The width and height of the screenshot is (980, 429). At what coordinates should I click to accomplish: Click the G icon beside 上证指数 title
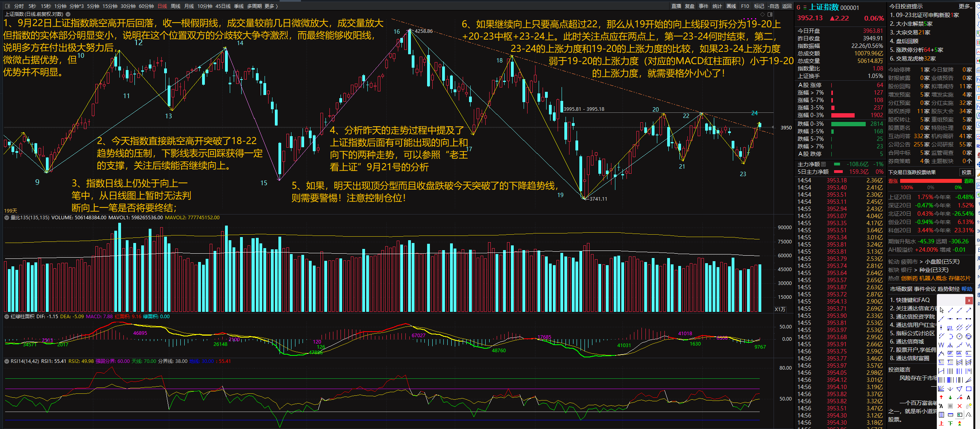point(798,8)
